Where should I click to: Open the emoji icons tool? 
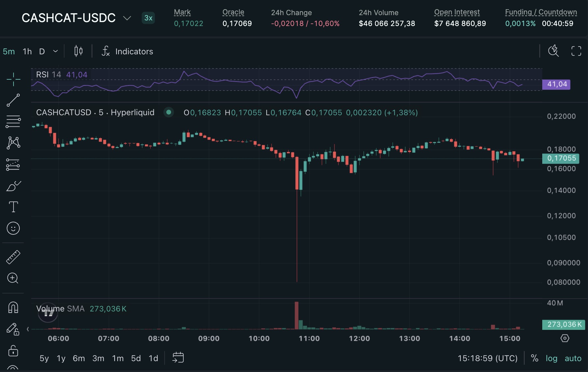click(13, 228)
